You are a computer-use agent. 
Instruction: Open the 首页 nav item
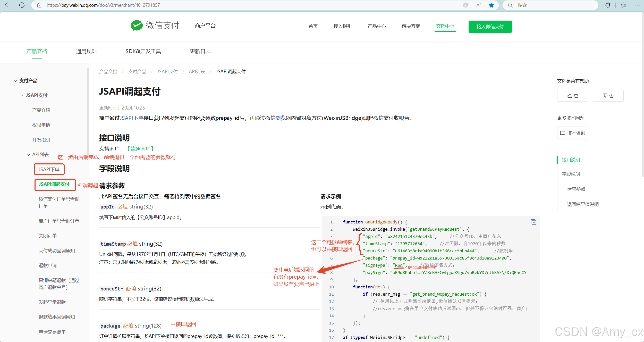tap(313, 26)
